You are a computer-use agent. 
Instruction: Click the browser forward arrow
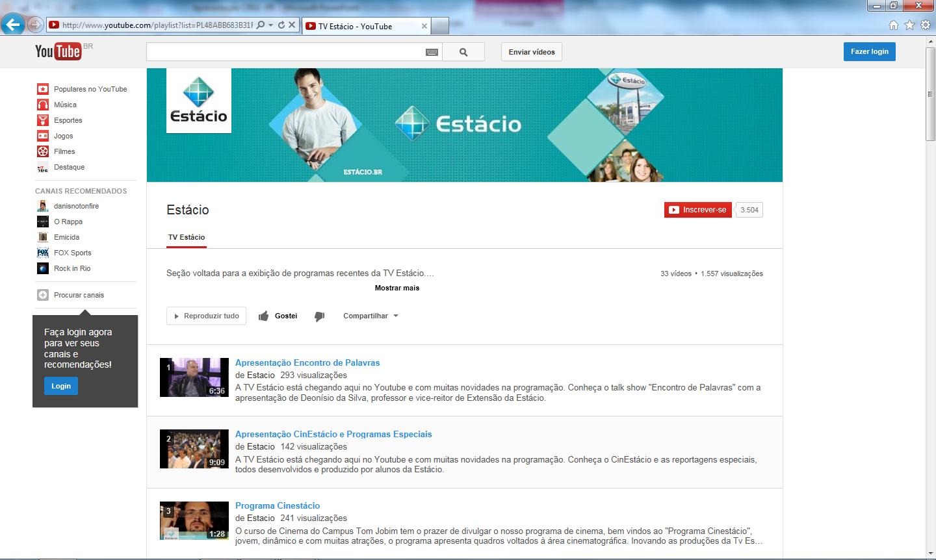35,25
